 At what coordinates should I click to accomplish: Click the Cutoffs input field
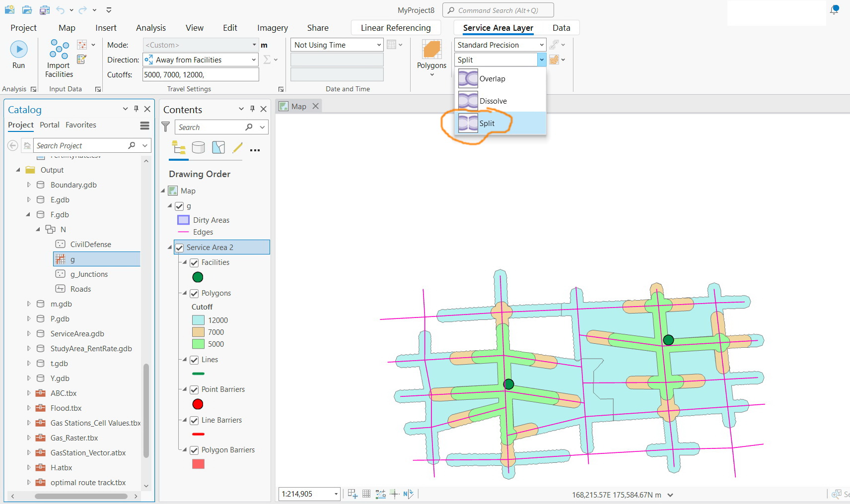[201, 74]
